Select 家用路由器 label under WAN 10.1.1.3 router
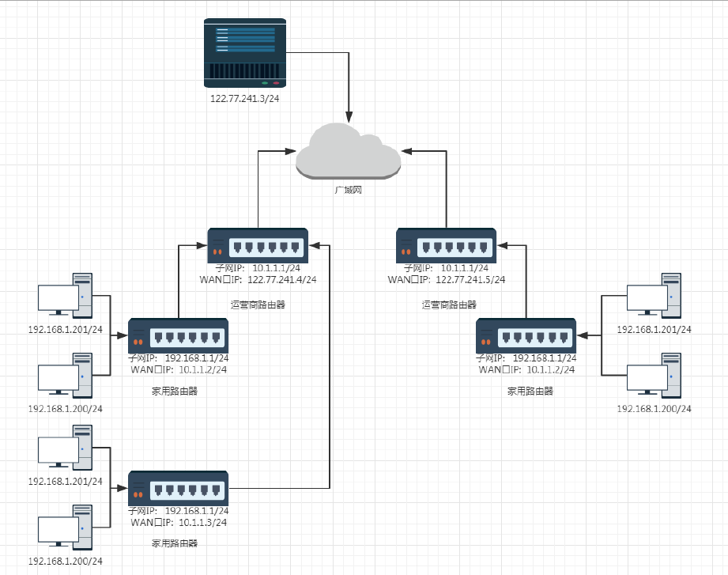 point(175,543)
